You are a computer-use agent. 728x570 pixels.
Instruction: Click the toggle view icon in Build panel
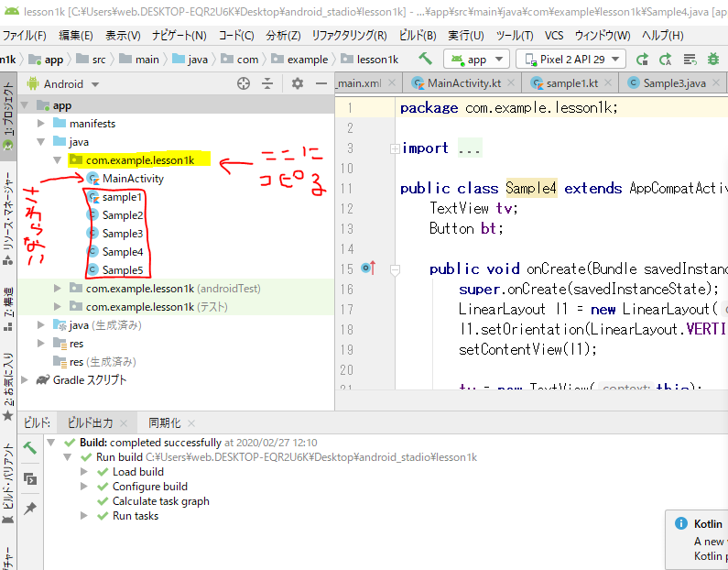coord(30,478)
